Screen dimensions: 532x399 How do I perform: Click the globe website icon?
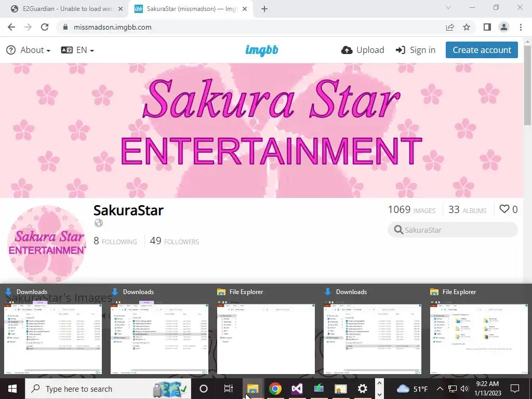98,223
